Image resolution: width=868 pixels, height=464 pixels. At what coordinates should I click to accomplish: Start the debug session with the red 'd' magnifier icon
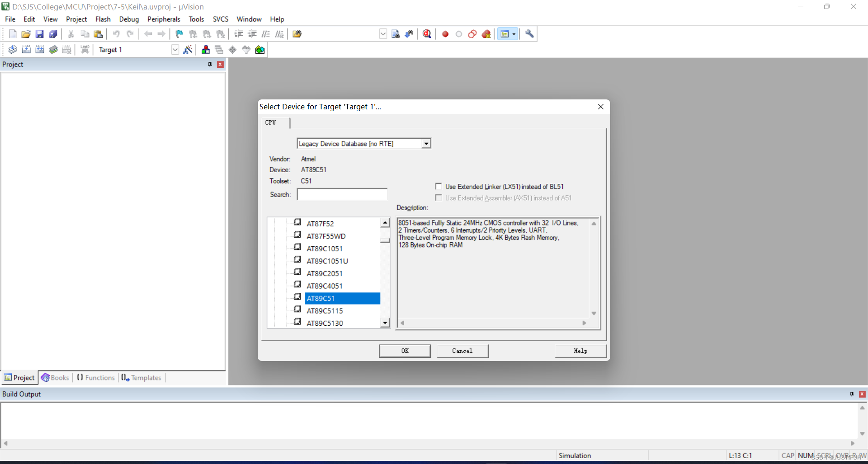[427, 34]
